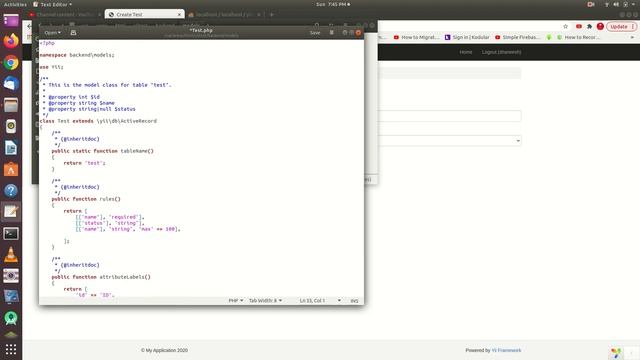Open the Help icon in the dock

point(11,191)
